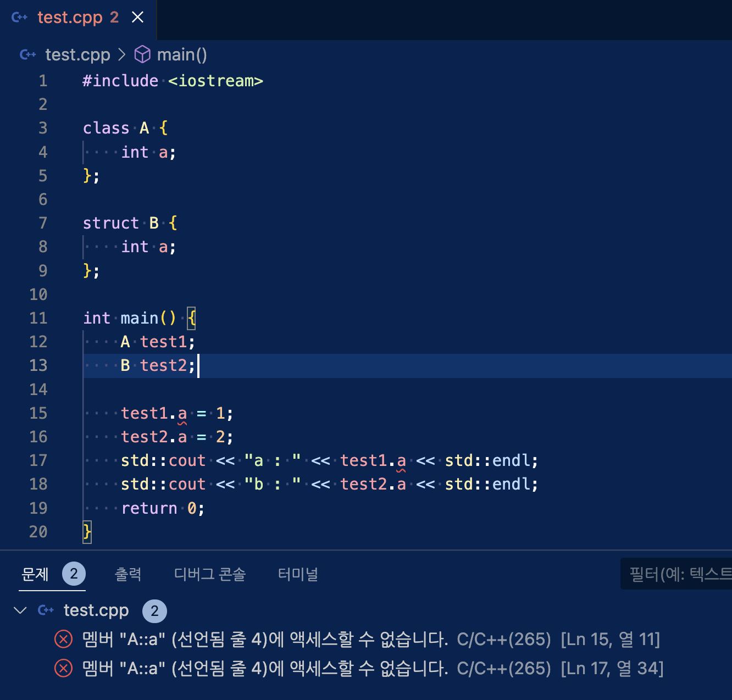Click the 'int a;' member on line 8
The width and height of the screenshot is (732, 700).
point(148,247)
